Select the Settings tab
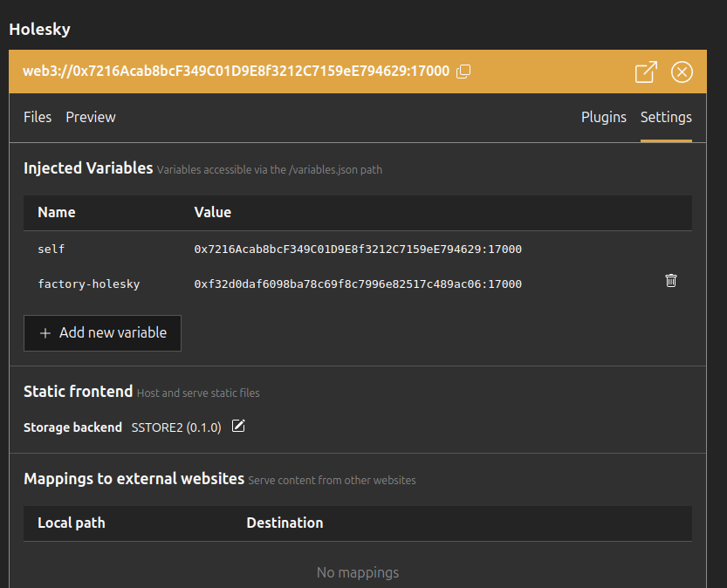Screen dimensions: 727x588 click(666, 117)
